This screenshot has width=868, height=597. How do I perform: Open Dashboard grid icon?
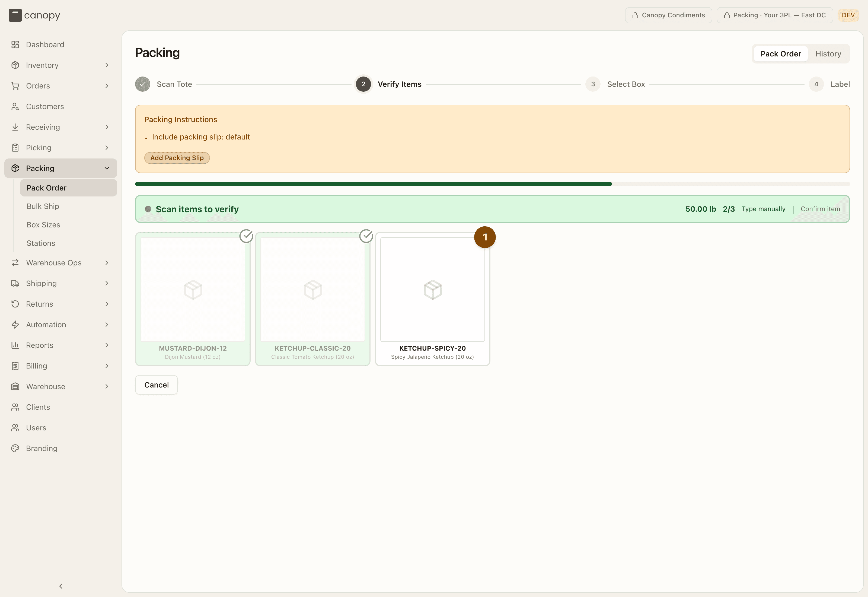pyautogui.click(x=15, y=45)
